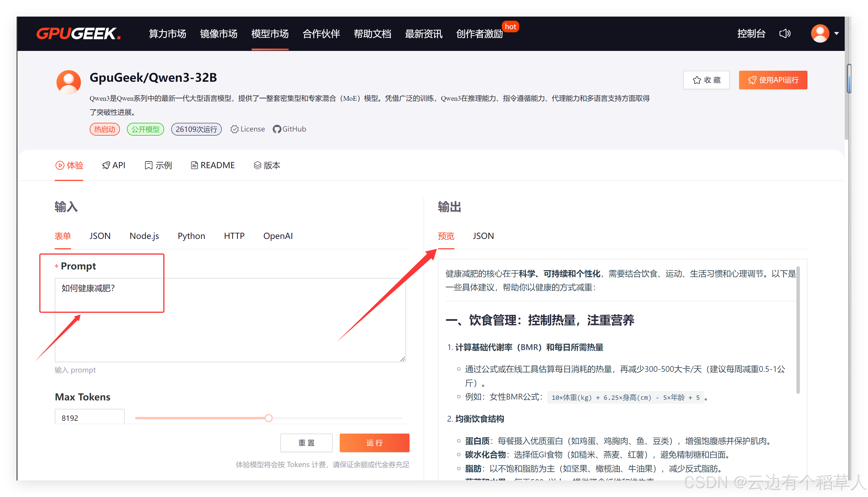The height and width of the screenshot is (497, 868).
Task: Click the 运行 run button
Action: tap(374, 443)
